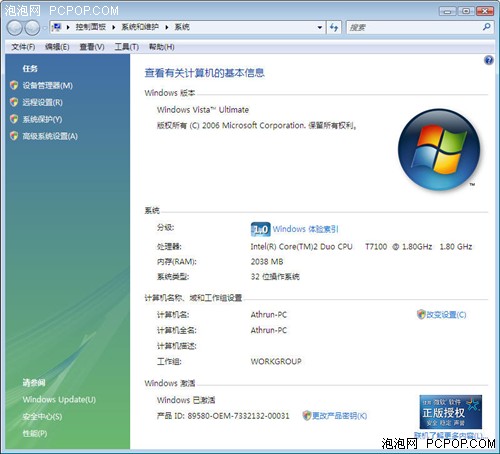The width and height of the screenshot is (500, 454).
Task: Click the computer icon in the address bar
Action: click(57, 27)
